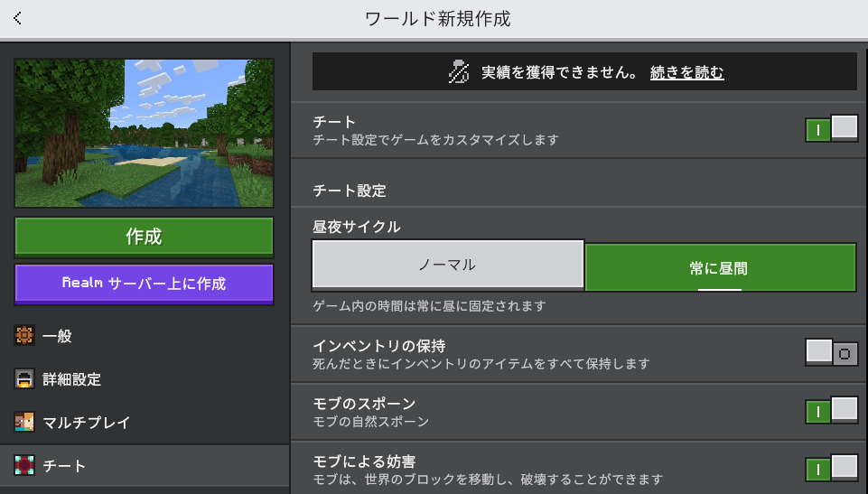The width and height of the screenshot is (868, 494).
Task: Click the チート設定 section heading
Action: [350, 191]
